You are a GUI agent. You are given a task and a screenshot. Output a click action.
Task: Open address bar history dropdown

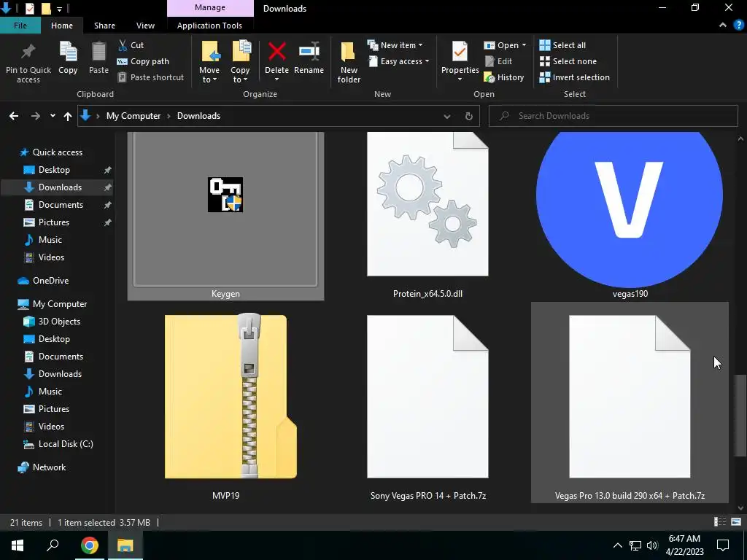click(x=447, y=116)
